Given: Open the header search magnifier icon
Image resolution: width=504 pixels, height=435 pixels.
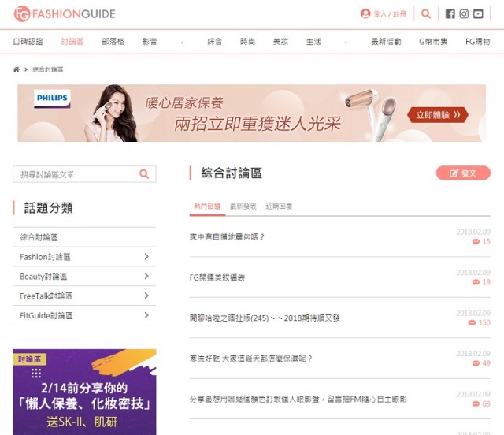Looking at the screenshot, I should pyautogui.click(x=426, y=13).
